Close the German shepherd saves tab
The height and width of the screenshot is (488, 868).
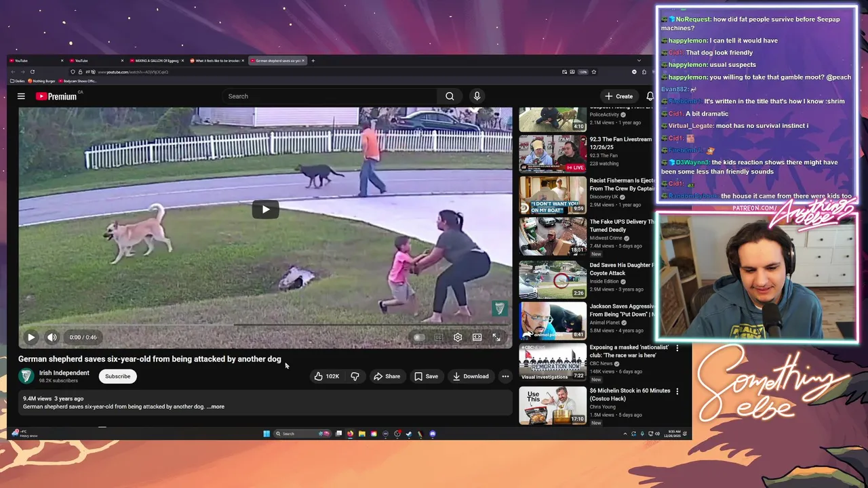303,60
